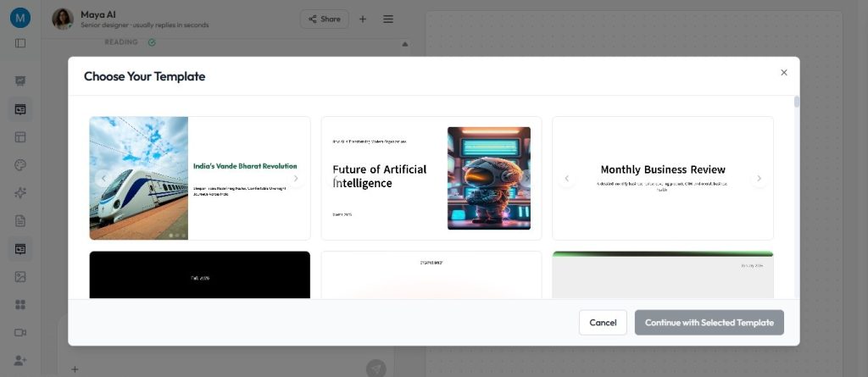Click the Share button
868x377 pixels.
[325, 19]
